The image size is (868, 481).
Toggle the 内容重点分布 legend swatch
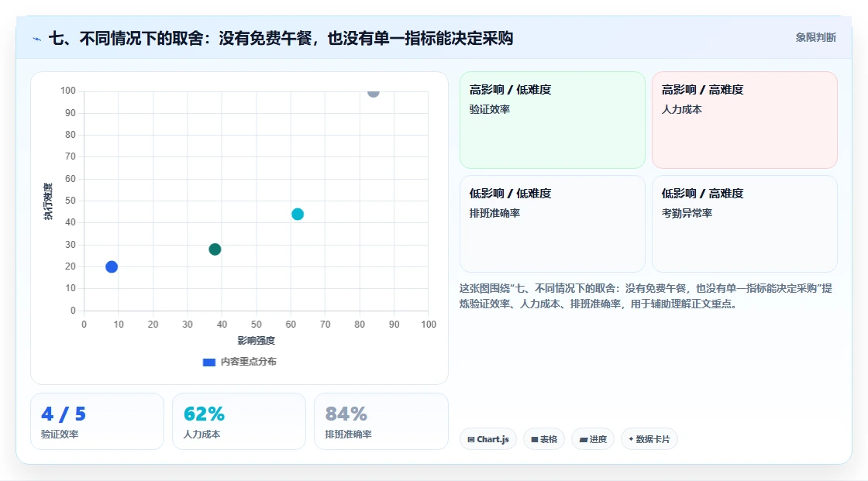[208, 362]
